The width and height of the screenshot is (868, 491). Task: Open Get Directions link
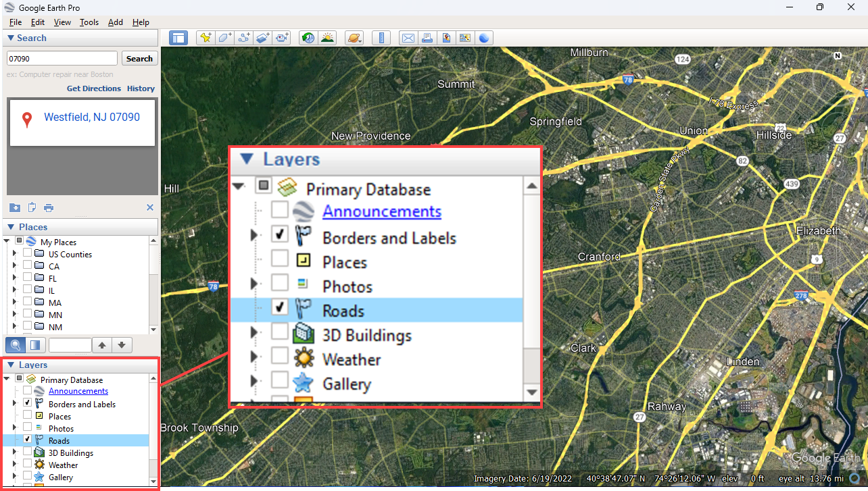[94, 88]
